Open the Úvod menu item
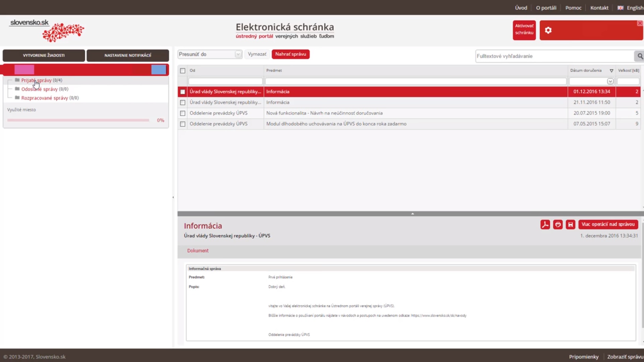This screenshot has width=644, height=362. [x=521, y=8]
